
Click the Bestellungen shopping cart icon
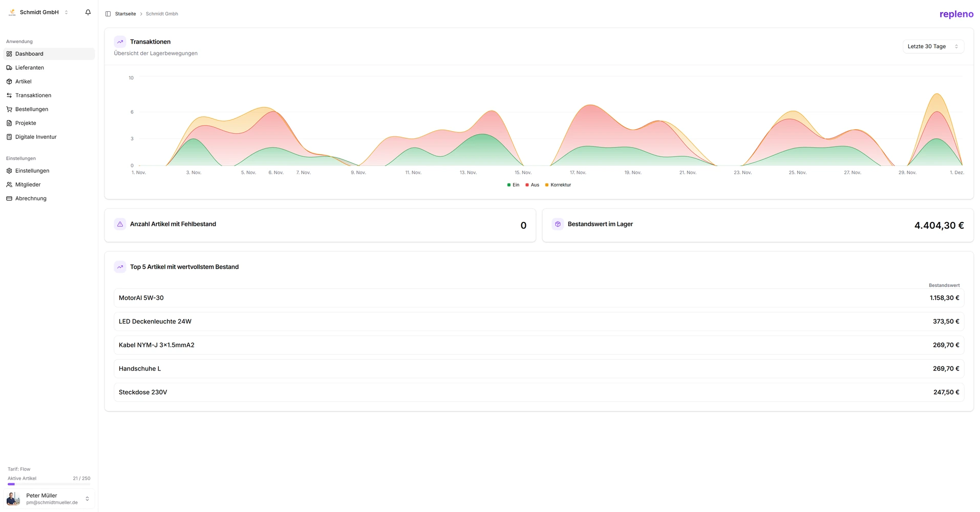click(x=9, y=109)
